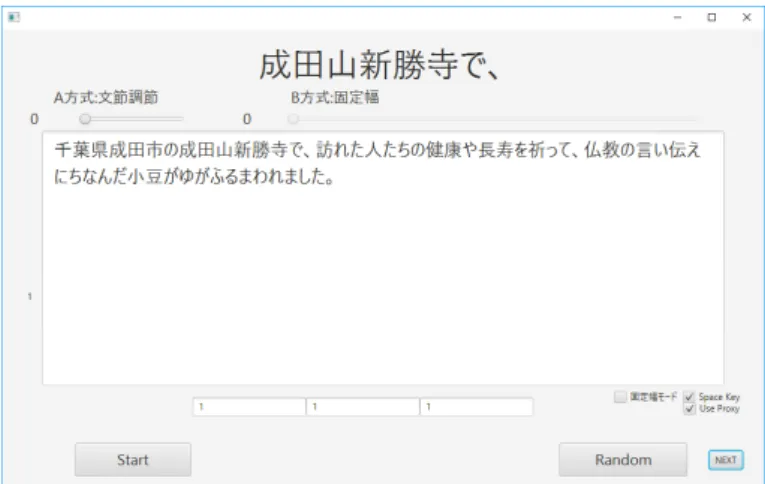Uncheck the Space Key checkbox
This screenshot has height=484, width=765.
click(x=689, y=397)
